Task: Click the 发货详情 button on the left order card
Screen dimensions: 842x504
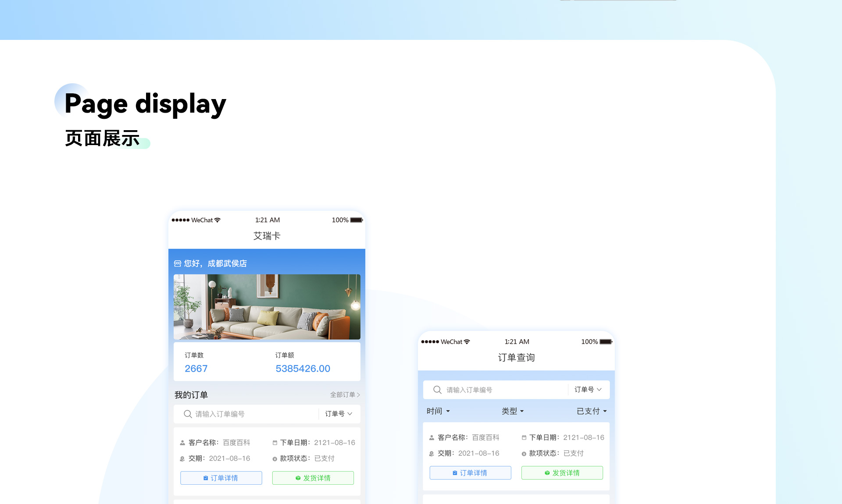Action: click(x=313, y=478)
